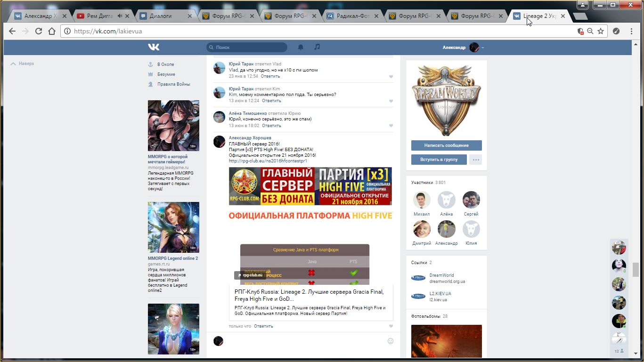Open notifications bell icon
The image size is (644, 362).
pos(301,47)
